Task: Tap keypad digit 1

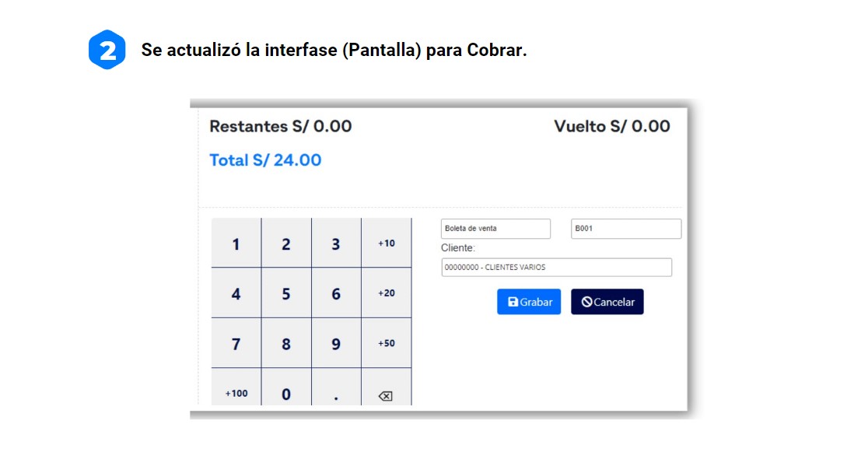Action: point(236,243)
